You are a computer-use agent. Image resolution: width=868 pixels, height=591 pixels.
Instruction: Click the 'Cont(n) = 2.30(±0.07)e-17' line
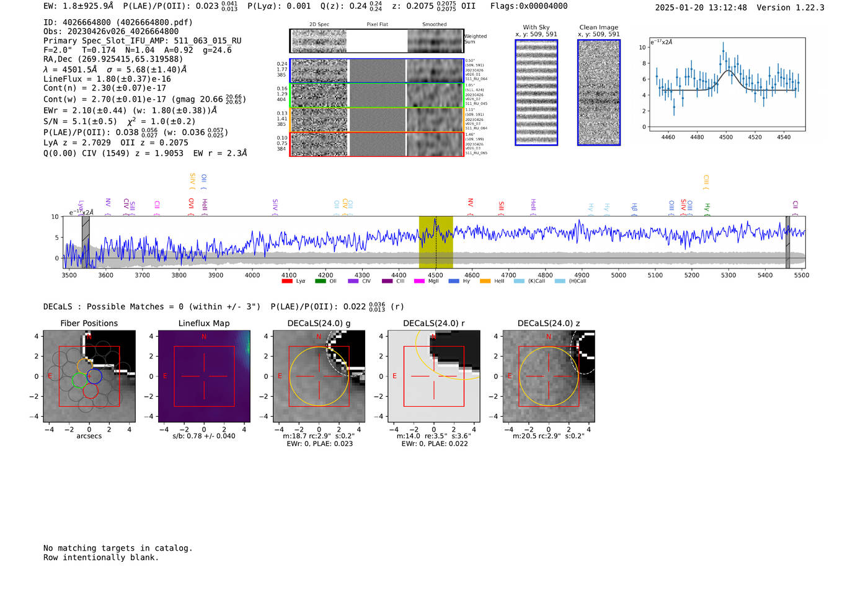[105, 89]
